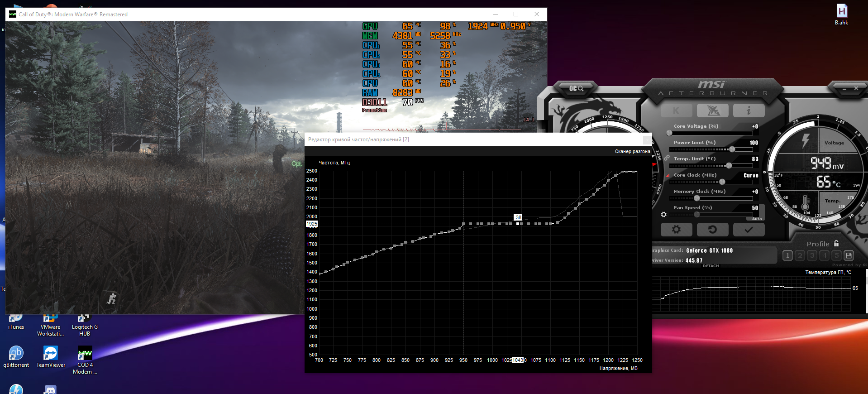Open the Afterburner information button
This screenshot has height=394, width=868.
click(x=749, y=111)
